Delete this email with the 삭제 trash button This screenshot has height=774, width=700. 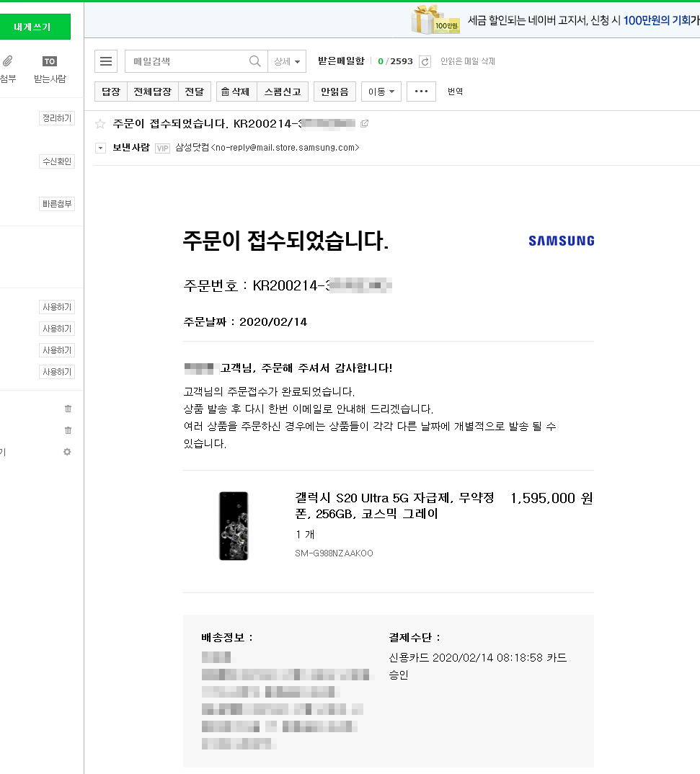(235, 92)
